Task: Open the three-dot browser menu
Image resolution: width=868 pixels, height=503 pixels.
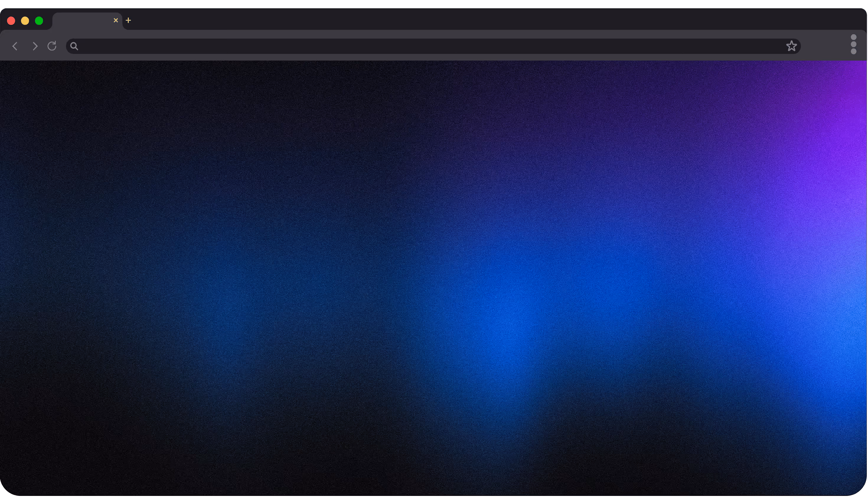Action: click(853, 44)
